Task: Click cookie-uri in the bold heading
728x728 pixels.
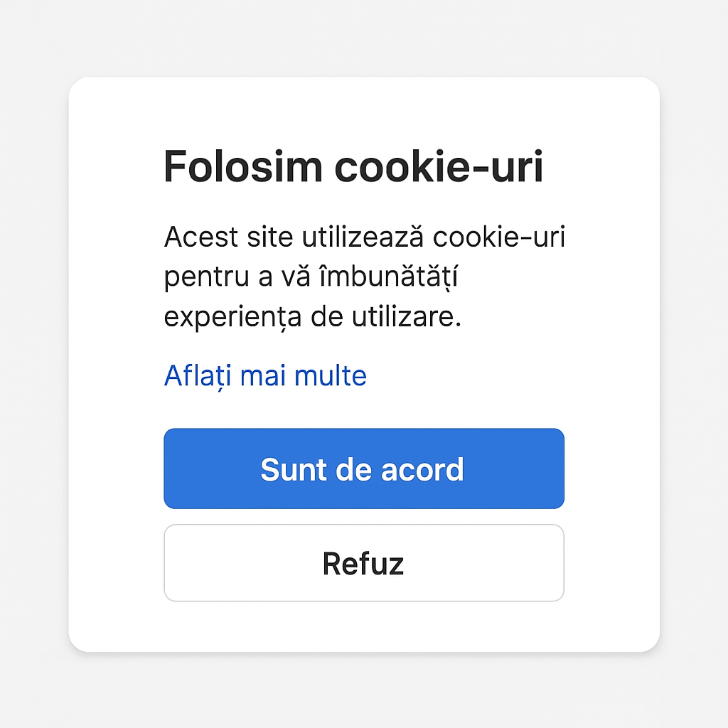Action: click(x=439, y=167)
